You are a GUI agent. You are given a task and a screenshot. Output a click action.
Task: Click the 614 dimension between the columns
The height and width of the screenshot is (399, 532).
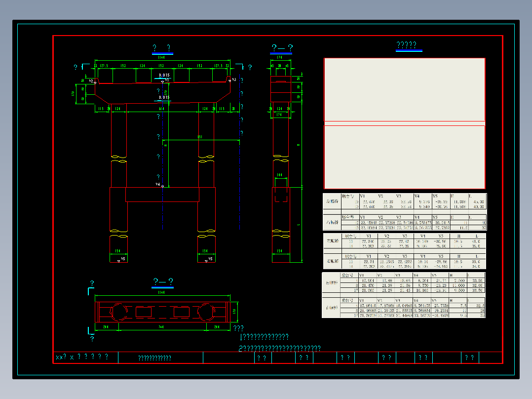tap(161, 109)
